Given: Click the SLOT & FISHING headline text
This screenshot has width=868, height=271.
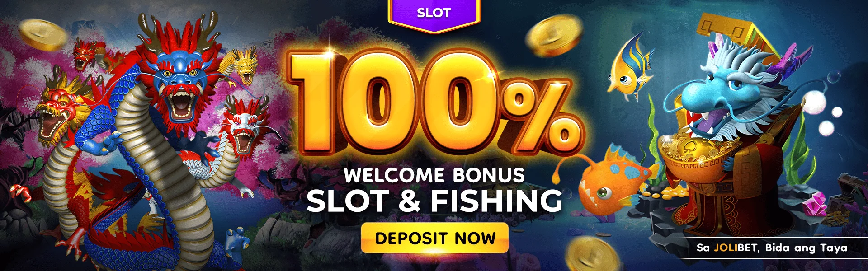Looking at the screenshot, I should pyautogui.click(x=434, y=201).
